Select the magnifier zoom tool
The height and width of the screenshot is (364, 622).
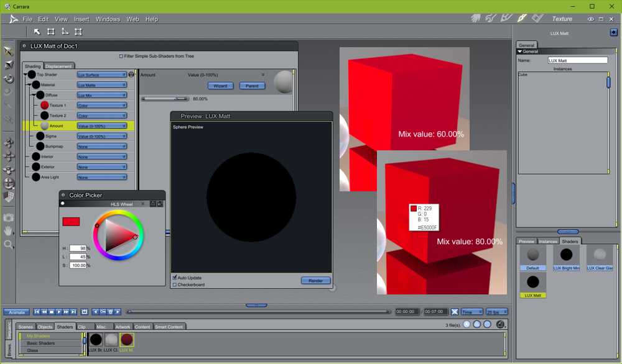(x=8, y=245)
